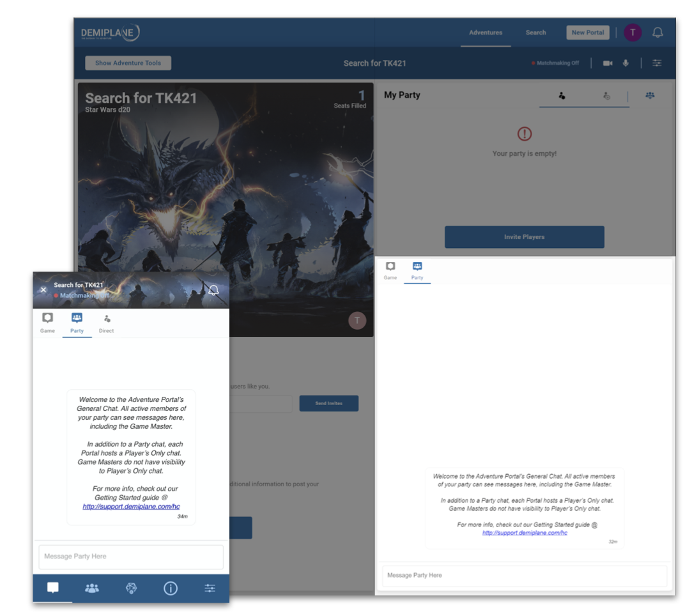The height and width of the screenshot is (616, 699).
Task: Open the purple T user avatar menu
Action: [633, 33]
